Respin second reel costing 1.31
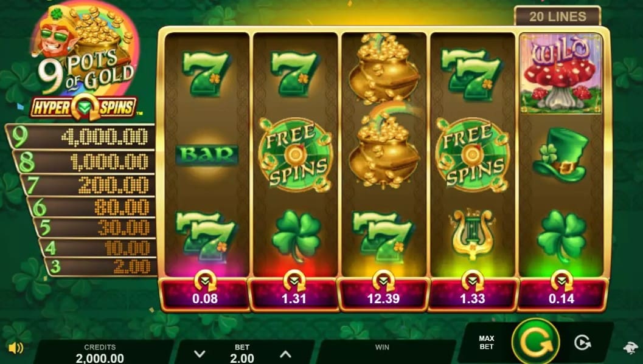643x364 pixels. coord(294,294)
